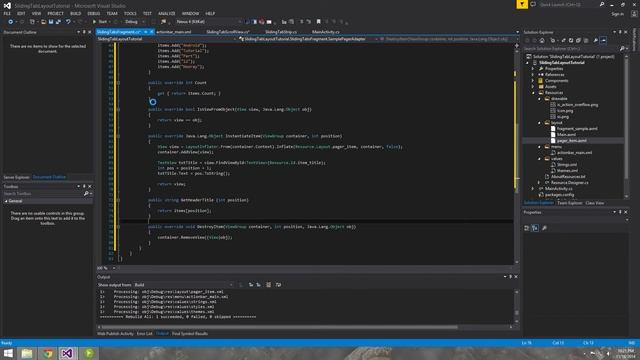The height and width of the screenshot is (360, 640).
Task: Expand the Assets folder node
Action: click(533, 87)
